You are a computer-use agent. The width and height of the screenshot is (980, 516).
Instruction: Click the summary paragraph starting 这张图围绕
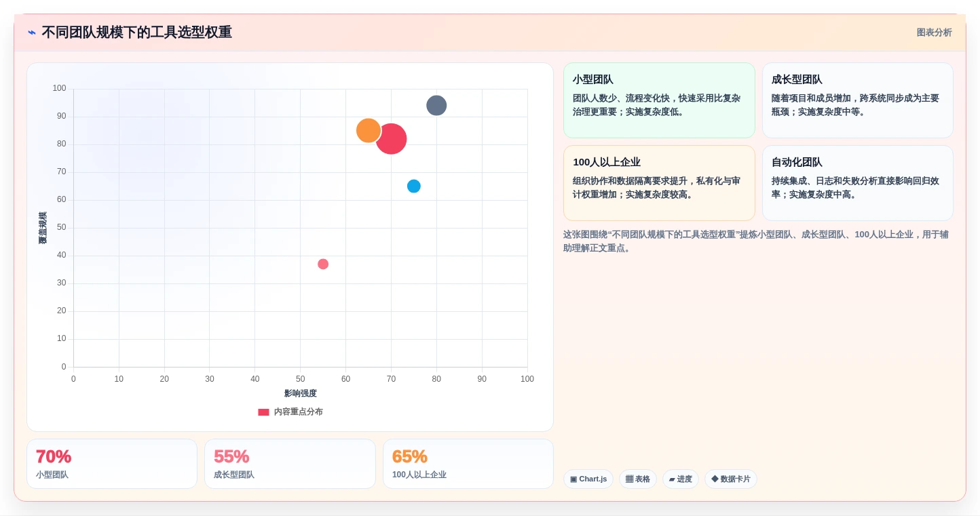pyautogui.click(x=756, y=241)
